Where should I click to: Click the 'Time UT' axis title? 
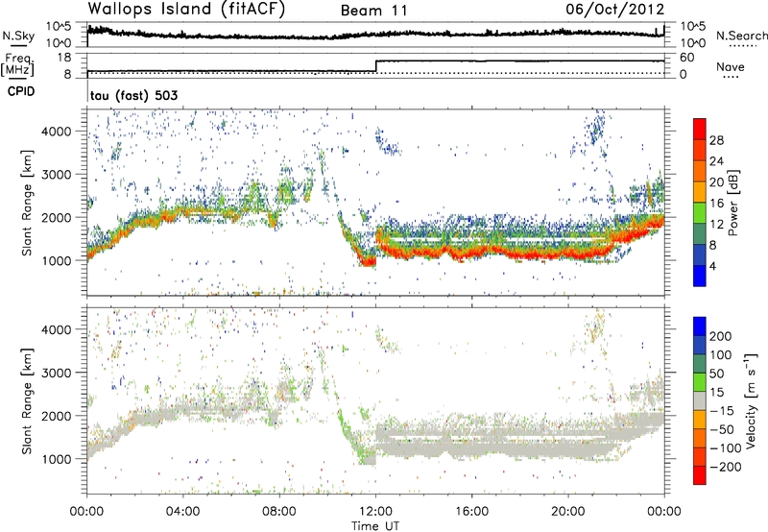(375, 525)
